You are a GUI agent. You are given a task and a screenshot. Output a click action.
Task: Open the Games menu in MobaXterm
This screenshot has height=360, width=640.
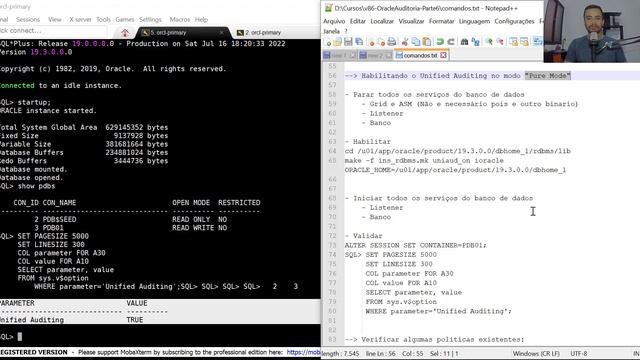coord(124,20)
